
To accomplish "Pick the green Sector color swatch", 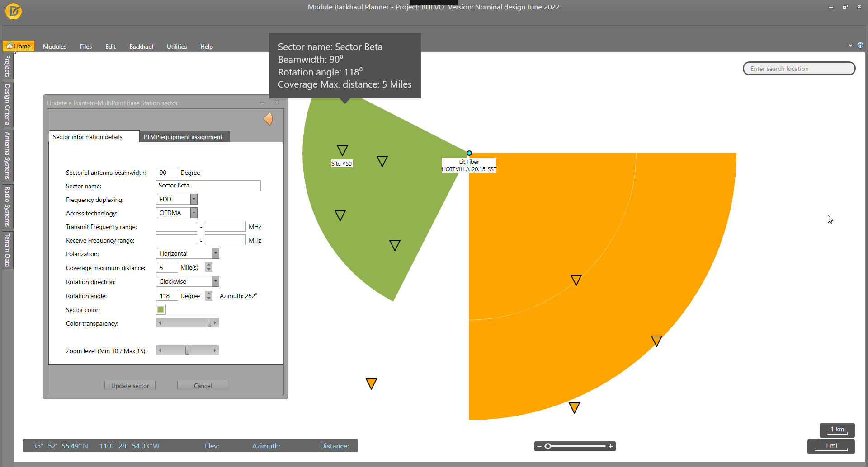I will (x=160, y=309).
